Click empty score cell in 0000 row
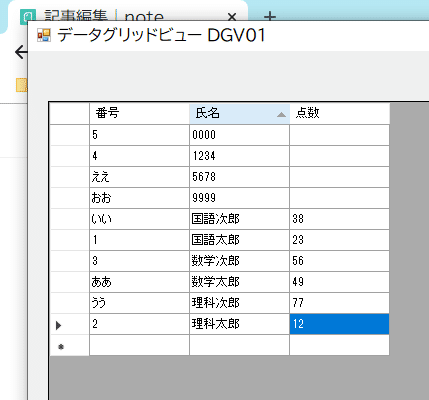429x400 pixels. coord(339,135)
